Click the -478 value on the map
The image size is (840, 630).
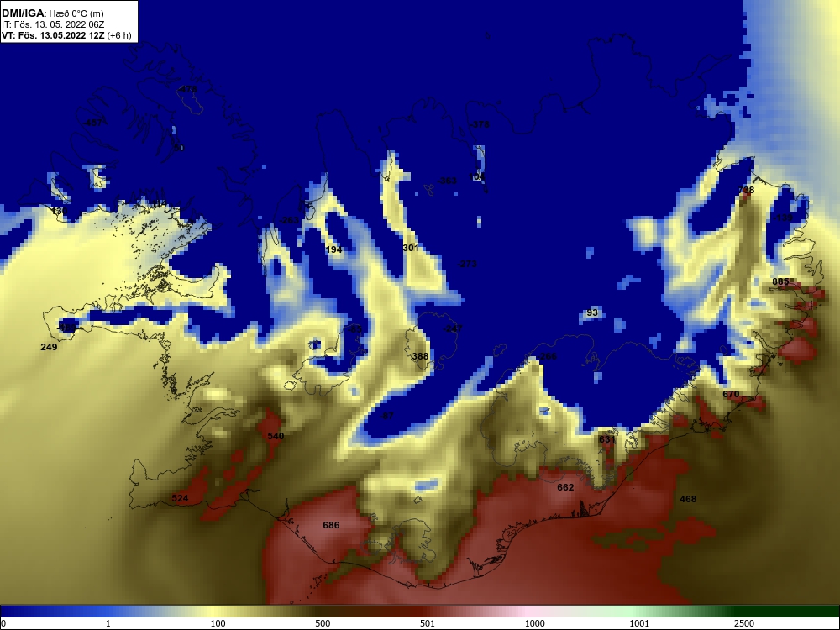tap(187, 89)
